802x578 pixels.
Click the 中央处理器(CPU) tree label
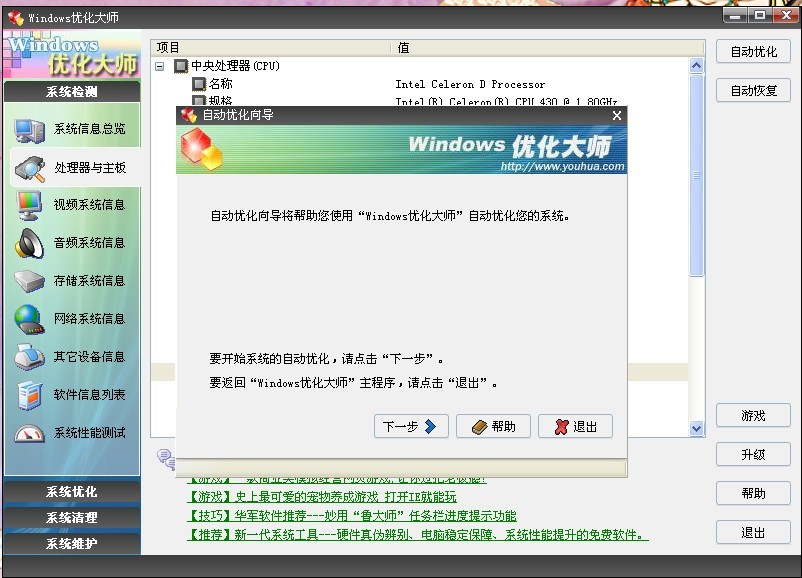[235, 66]
